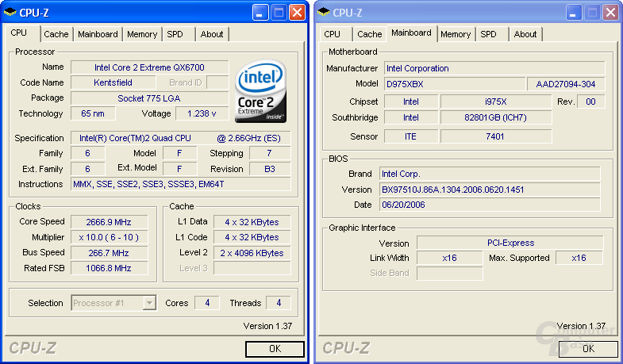The image size is (623, 364).
Task: Switch to Mainboard tab in left window
Action: 98,34
